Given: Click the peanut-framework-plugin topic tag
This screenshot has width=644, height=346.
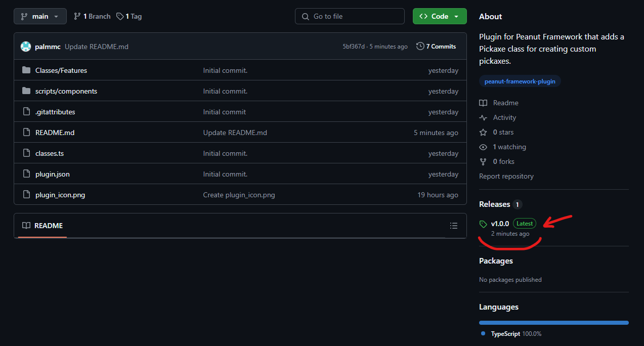Looking at the screenshot, I should tap(520, 81).
